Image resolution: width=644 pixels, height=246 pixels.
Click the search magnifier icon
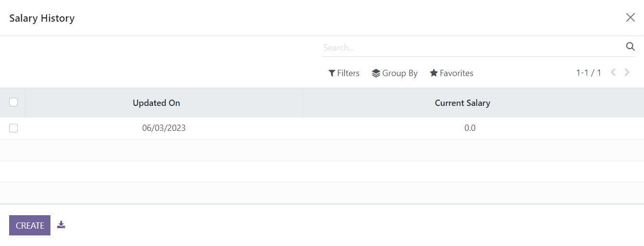pyautogui.click(x=630, y=47)
